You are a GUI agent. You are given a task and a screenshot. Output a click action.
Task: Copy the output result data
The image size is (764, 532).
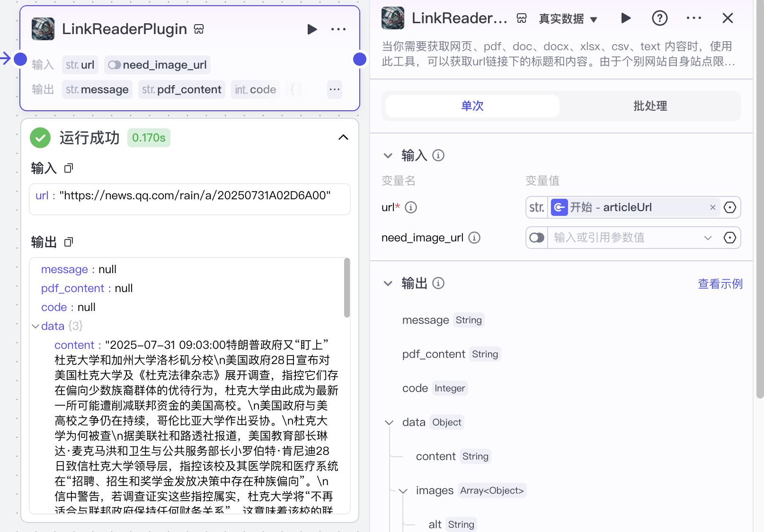69,242
